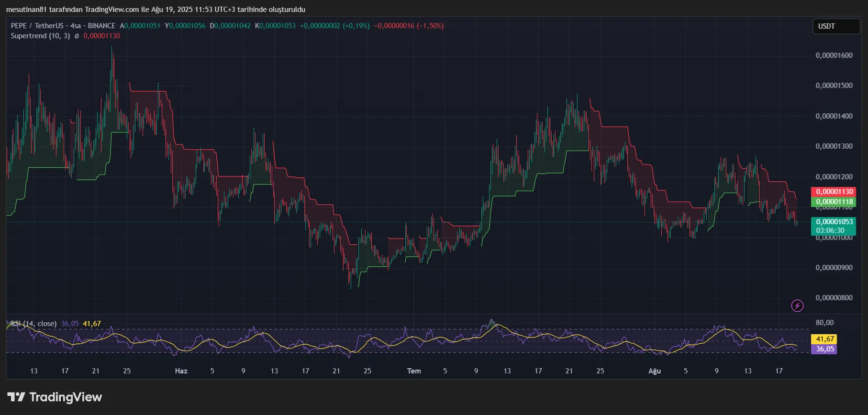The image size is (868, 415).
Task: Click the 80,00 RSI scale value
Action: coord(824,323)
